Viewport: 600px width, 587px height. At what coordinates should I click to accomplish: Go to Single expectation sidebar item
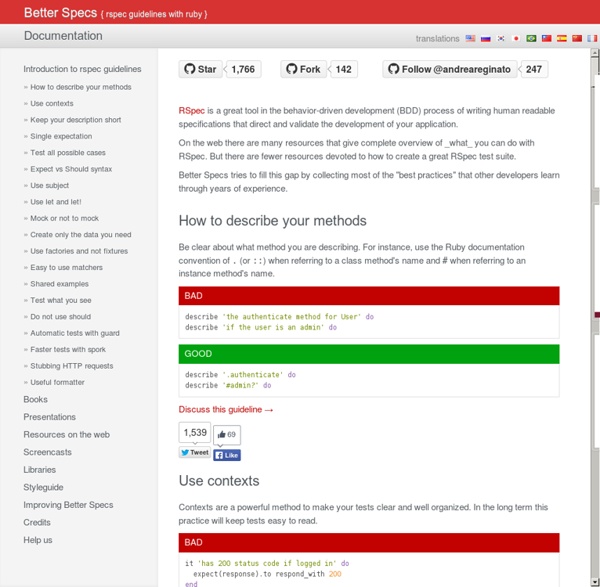tap(61, 136)
